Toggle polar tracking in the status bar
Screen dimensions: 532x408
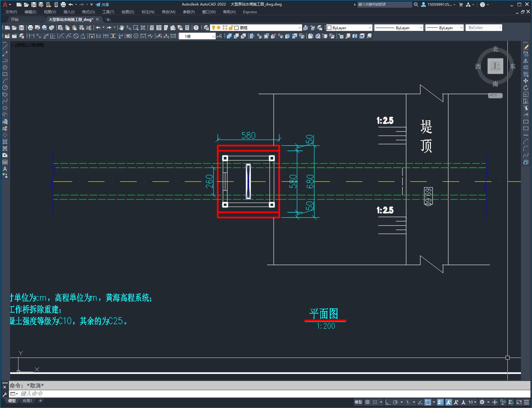[x=395, y=402]
